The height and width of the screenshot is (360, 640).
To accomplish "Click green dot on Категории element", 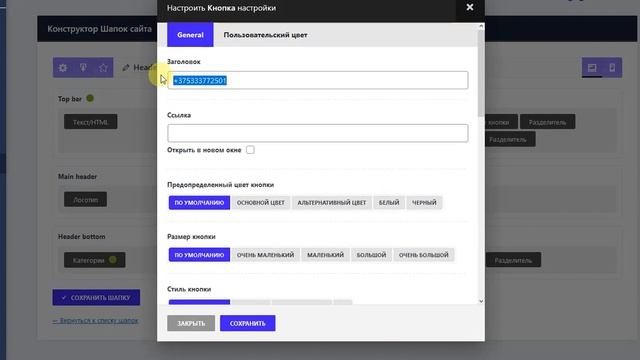I will tap(113, 260).
